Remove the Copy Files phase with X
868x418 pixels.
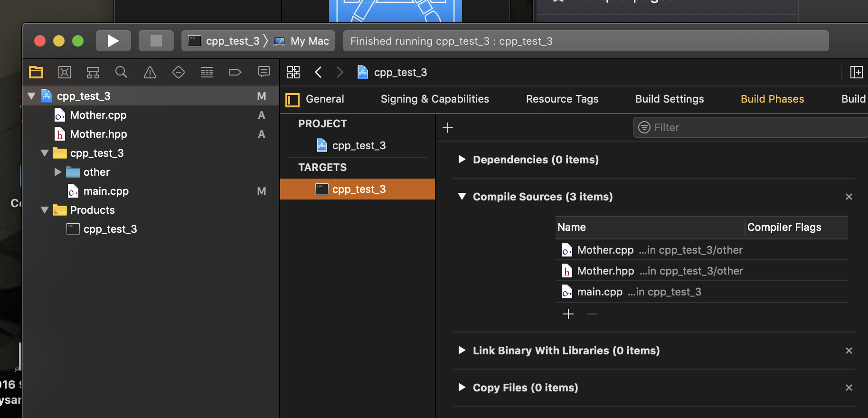[x=849, y=388]
